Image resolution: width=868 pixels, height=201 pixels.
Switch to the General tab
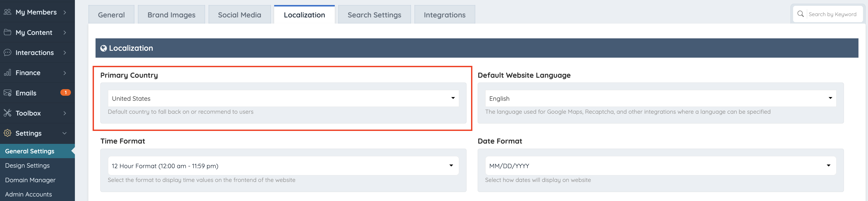111,15
